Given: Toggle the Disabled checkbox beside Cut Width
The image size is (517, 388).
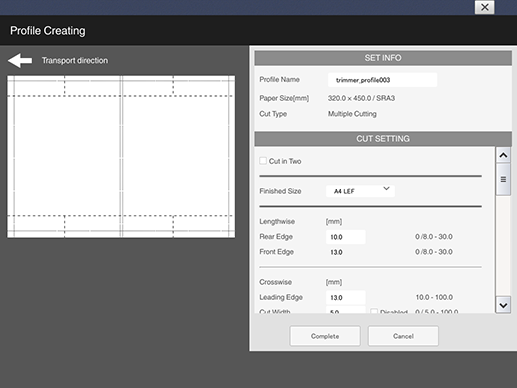Looking at the screenshot, I should (374, 312).
